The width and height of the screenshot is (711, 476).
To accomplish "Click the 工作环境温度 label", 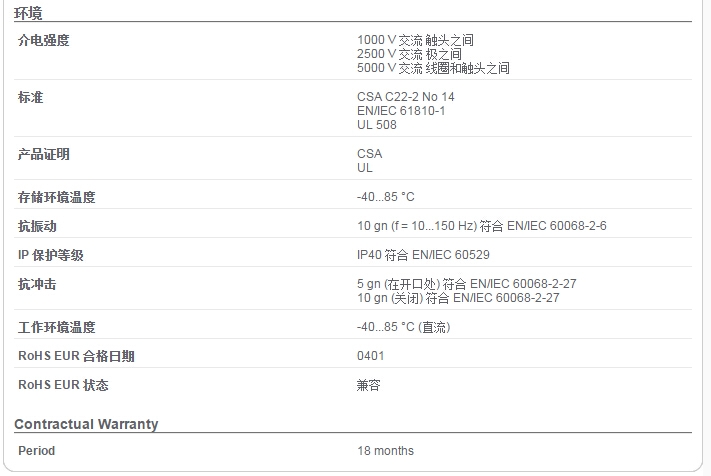I will pyautogui.click(x=56, y=327).
